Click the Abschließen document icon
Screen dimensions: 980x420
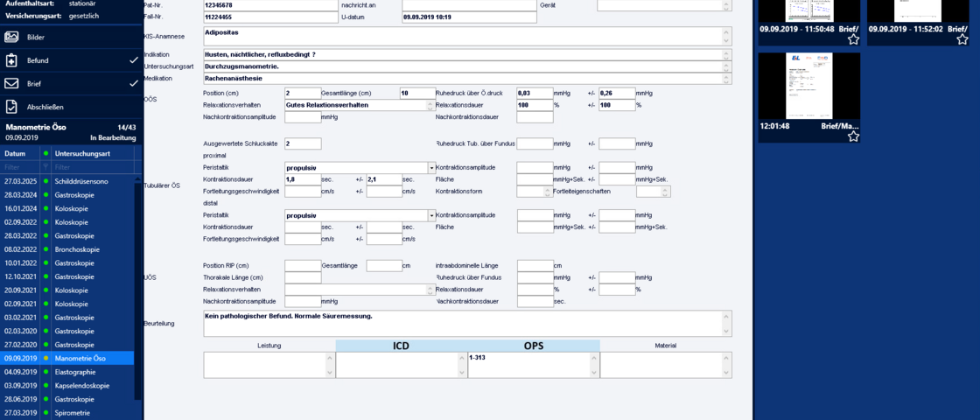[11, 107]
